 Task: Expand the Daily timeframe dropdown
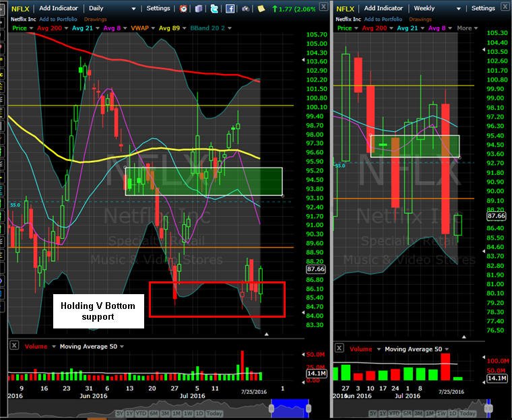coord(133,9)
